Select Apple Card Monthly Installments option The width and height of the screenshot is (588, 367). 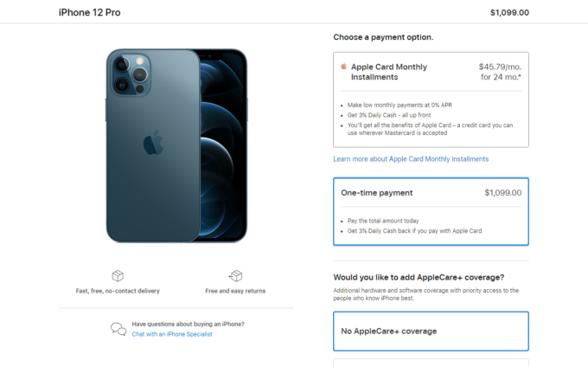(431, 100)
